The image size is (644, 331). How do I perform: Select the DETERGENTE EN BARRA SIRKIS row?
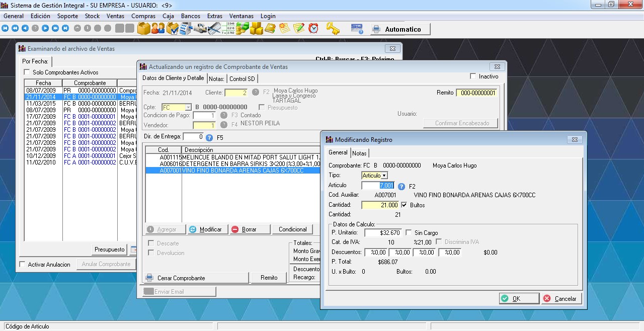tap(242, 164)
